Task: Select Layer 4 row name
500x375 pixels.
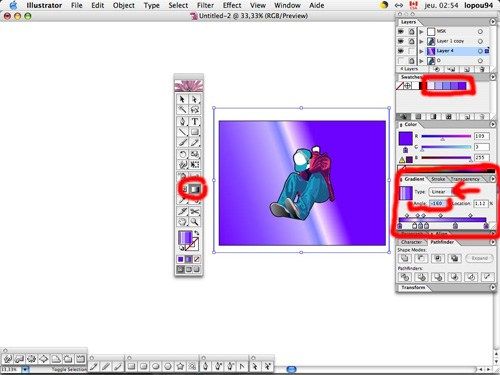Action: tap(445, 51)
